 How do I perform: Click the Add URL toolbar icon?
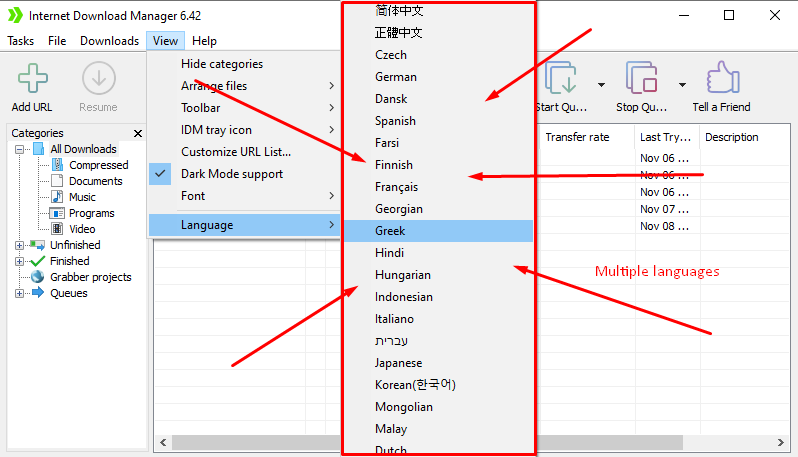coord(33,78)
